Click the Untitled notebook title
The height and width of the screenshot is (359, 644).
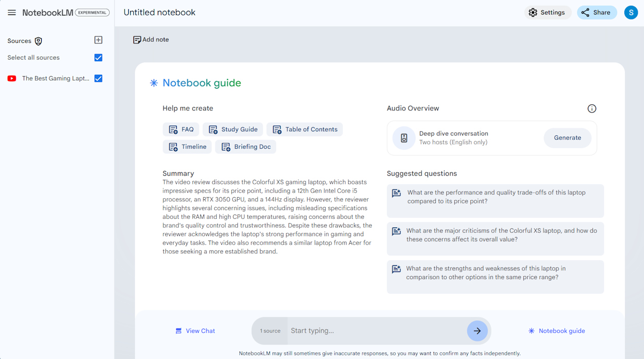[160, 12]
